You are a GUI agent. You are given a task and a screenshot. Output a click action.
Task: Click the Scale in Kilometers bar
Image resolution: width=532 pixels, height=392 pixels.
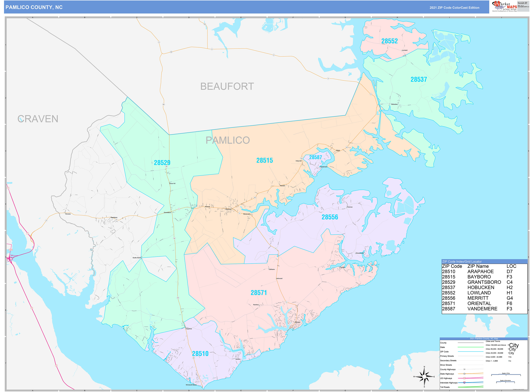click(505, 382)
